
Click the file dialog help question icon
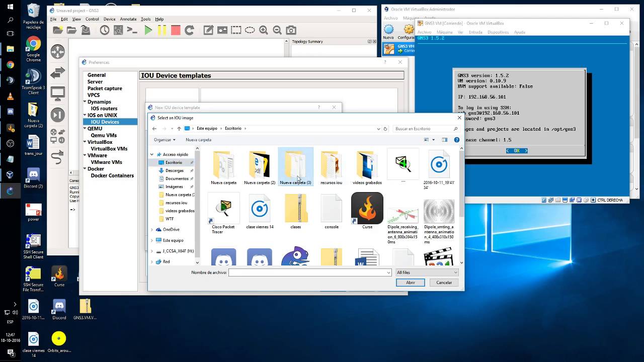pyautogui.click(x=457, y=140)
